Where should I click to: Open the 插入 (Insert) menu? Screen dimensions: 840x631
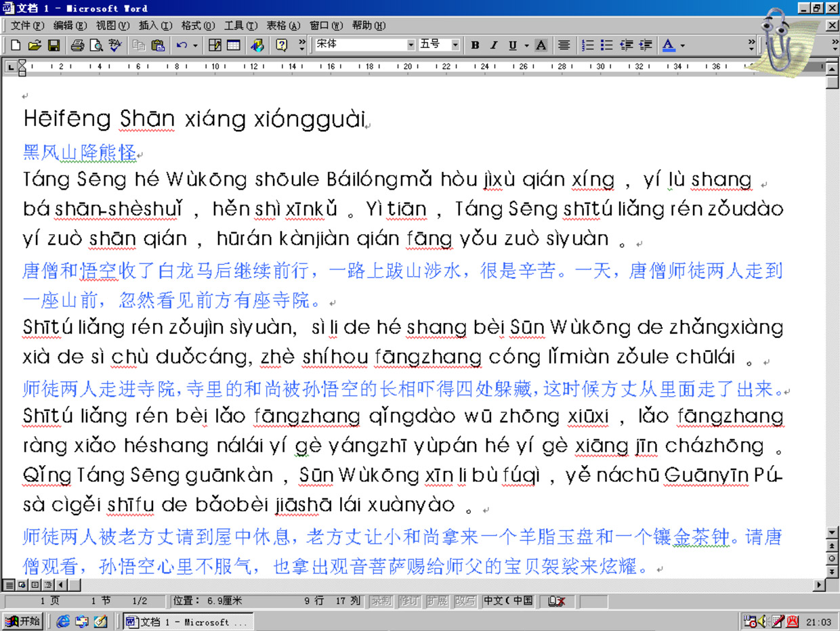(155, 26)
